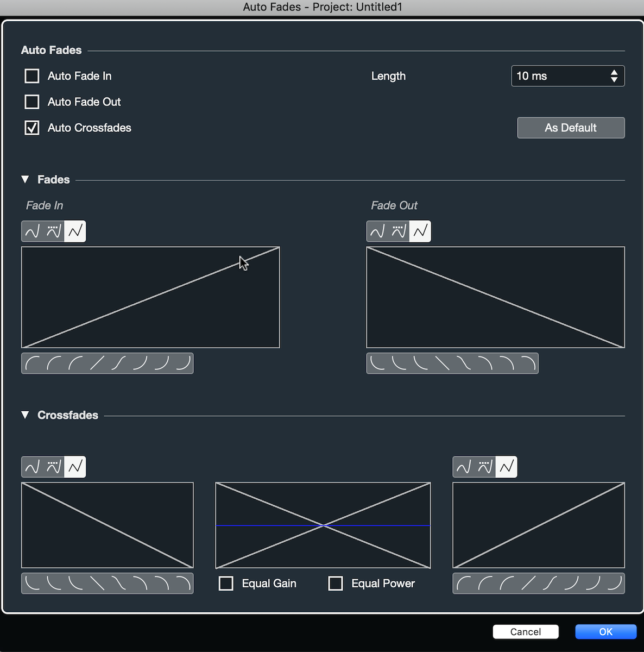Apply first preset under right crossfade graph

[464, 584]
